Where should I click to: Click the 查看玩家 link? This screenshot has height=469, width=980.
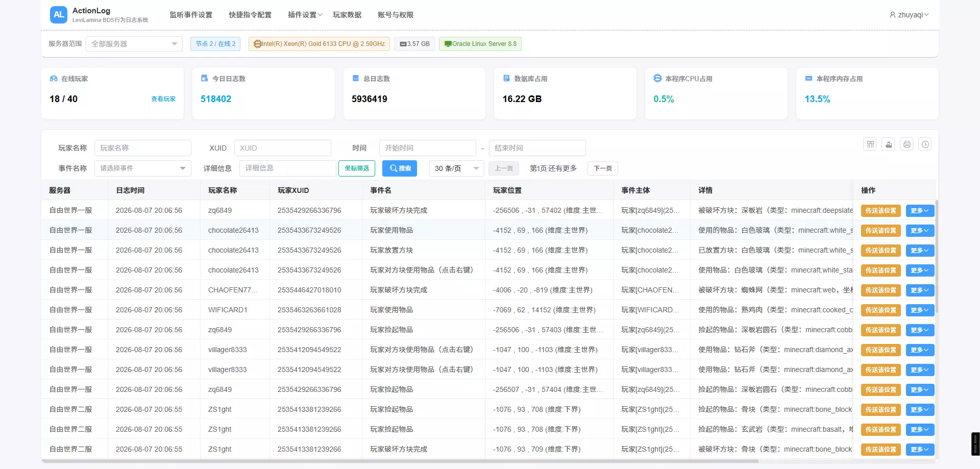click(x=163, y=99)
